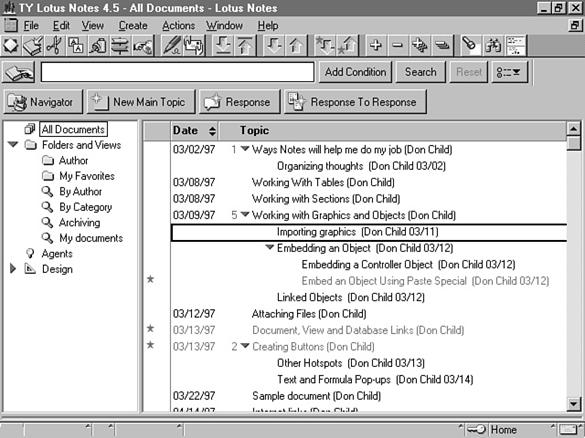
Task: Click the plus Expand All toolbar icon
Action: pos(375,46)
